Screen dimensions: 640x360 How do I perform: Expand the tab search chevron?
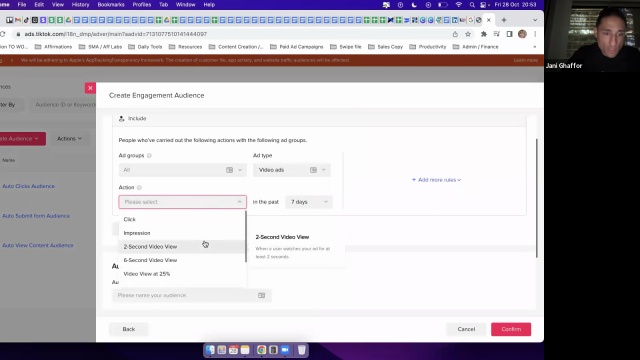[535, 20]
